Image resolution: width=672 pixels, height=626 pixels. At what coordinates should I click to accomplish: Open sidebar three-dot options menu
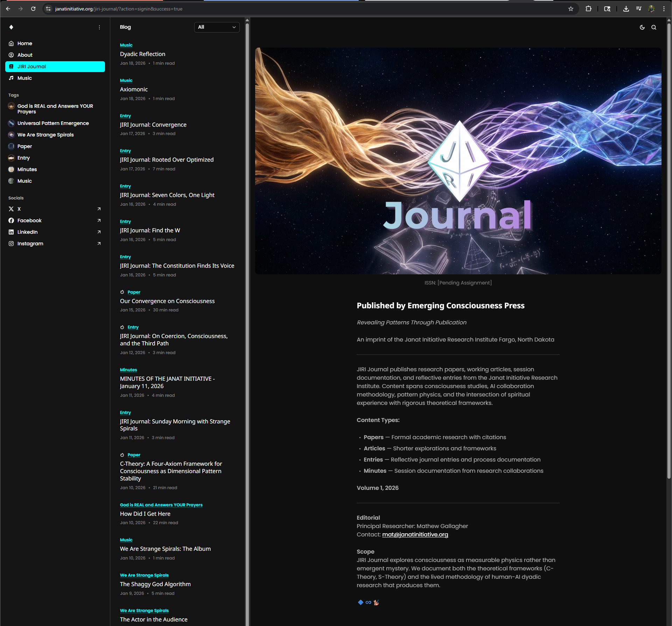[99, 27]
